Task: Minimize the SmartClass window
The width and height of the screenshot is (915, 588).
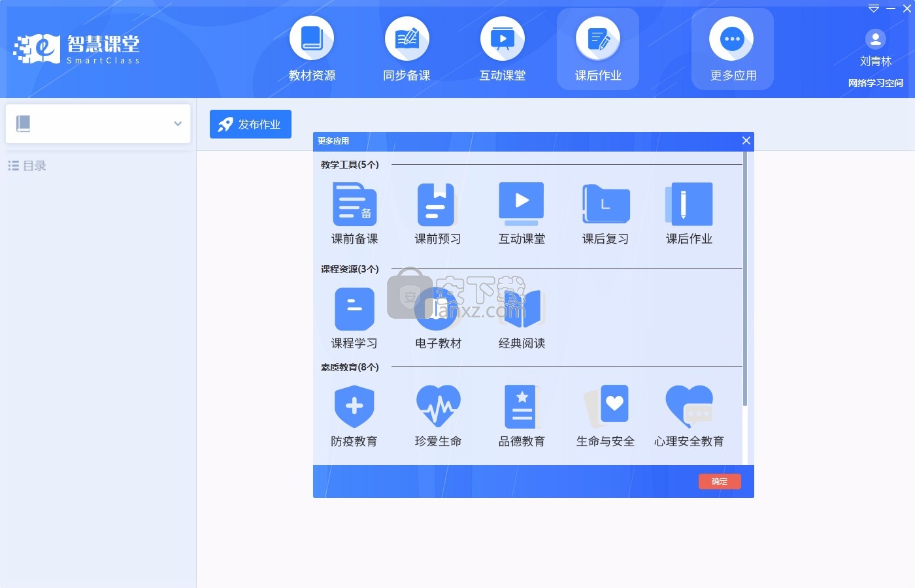Action: (x=891, y=8)
